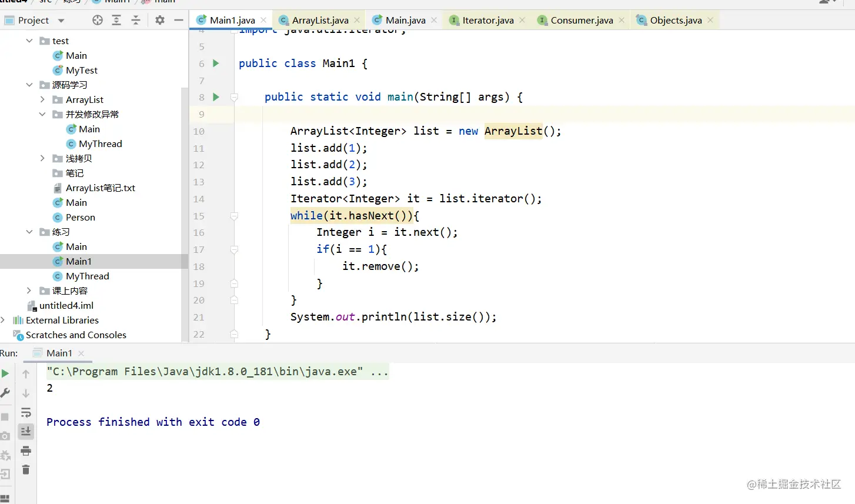Click the down arrow in console toolbar
This screenshot has height=504, width=855.
pos(26,393)
